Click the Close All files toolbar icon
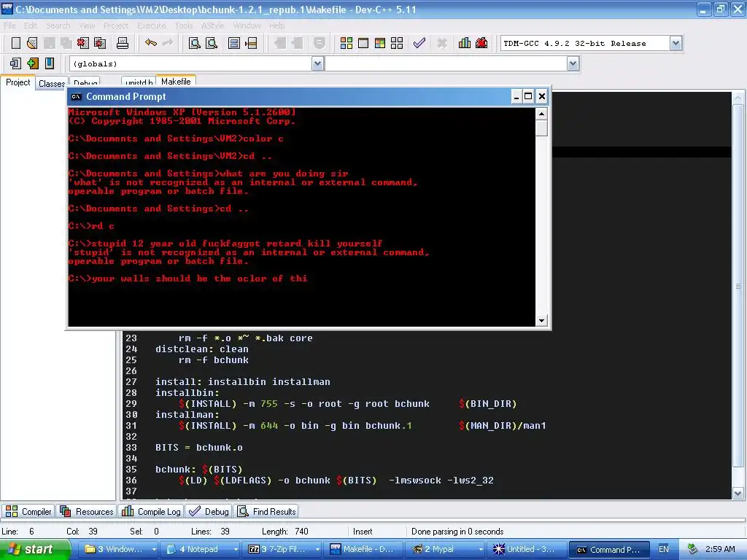This screenshot has width=747, height=560. pos(100,43)
